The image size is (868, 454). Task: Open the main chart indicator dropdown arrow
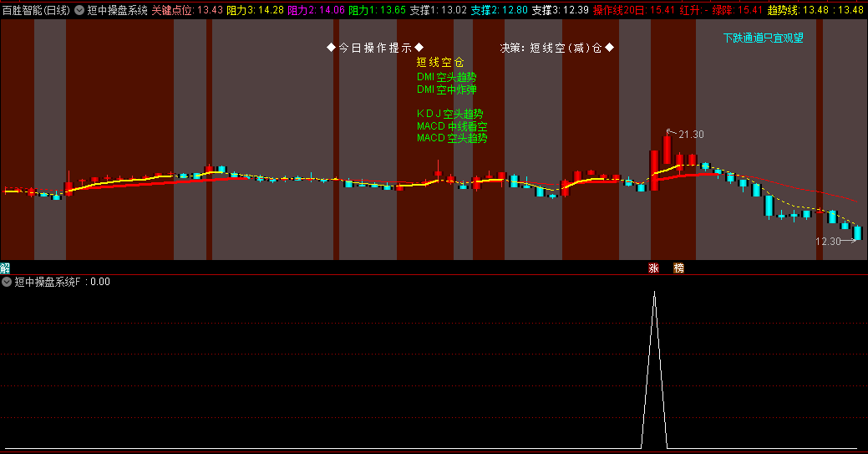coord(79,10)
